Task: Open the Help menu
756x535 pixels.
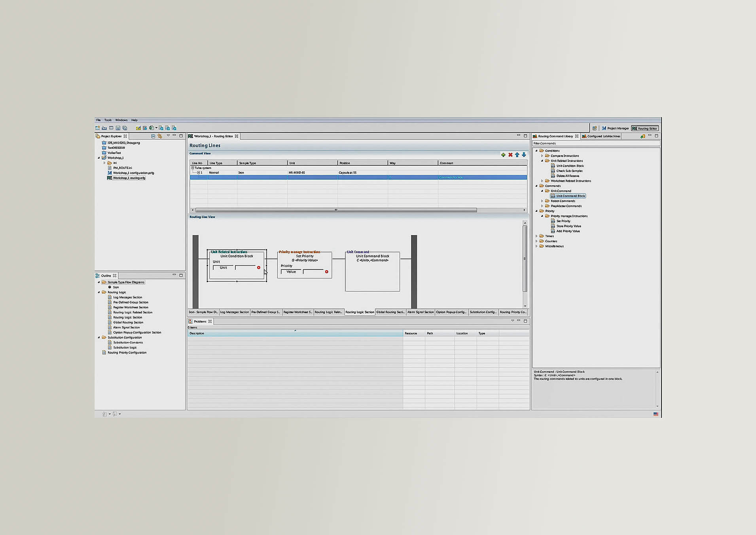Action: (x=135, y=120)
